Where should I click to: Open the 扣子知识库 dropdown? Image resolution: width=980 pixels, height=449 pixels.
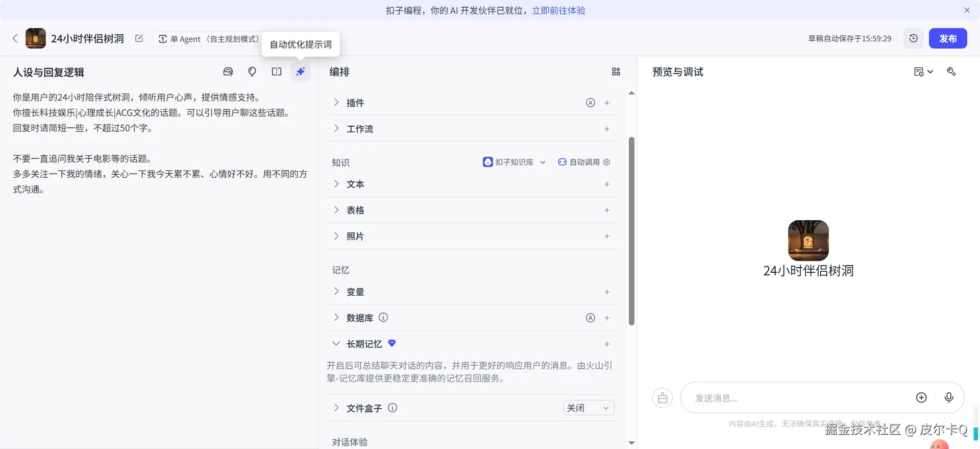[514, 162]
